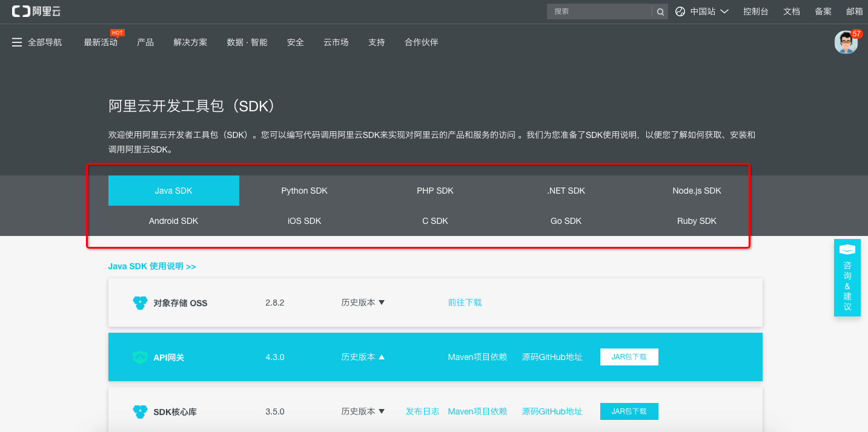Open 源码GitHub地址 for SDK核心库
This screenshot has width=868, height=432.
[x=552, y=411]
